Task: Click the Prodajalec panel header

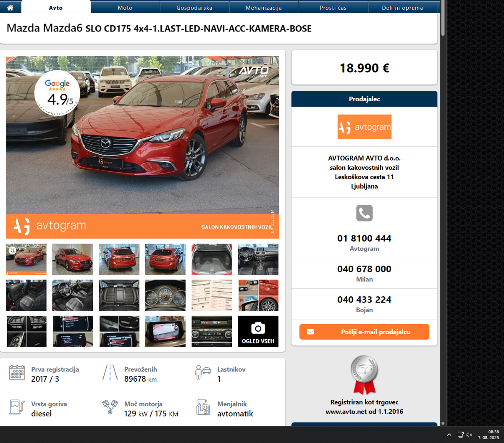Action: pos(365,99)
